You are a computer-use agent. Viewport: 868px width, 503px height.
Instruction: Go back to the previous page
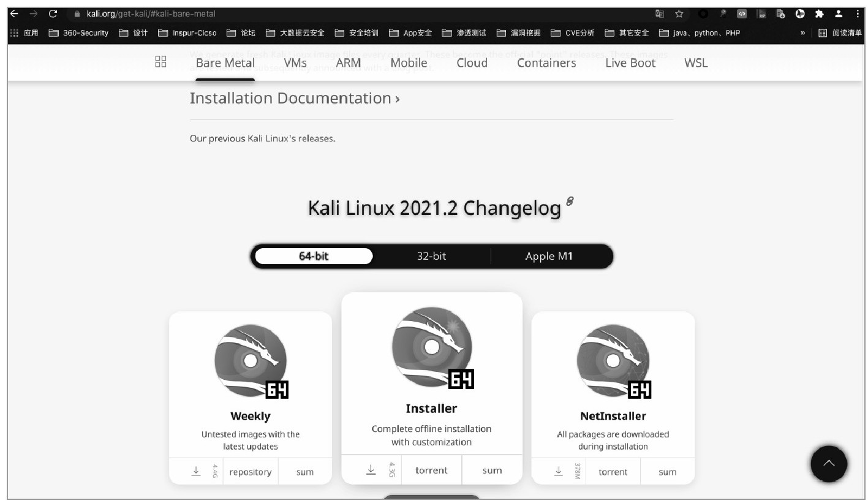point(15,13)
